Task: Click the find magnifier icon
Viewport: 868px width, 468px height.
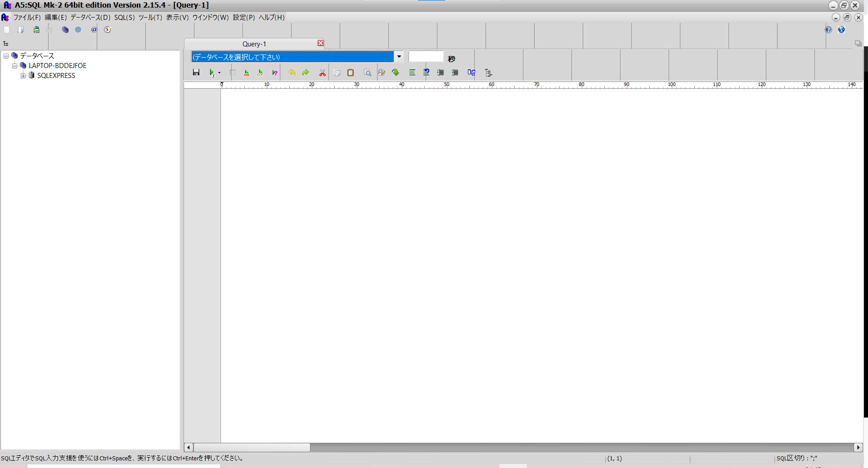Action: (x=368, y=73)
